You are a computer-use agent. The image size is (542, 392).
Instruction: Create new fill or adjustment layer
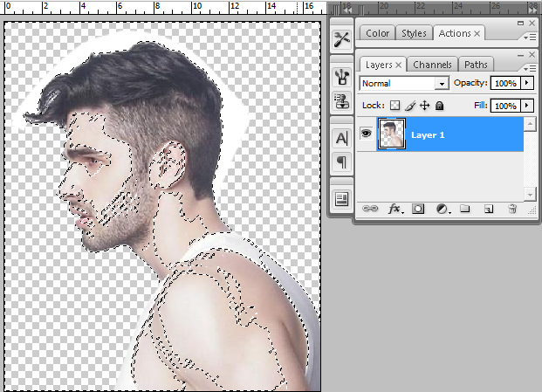[443, 209]
